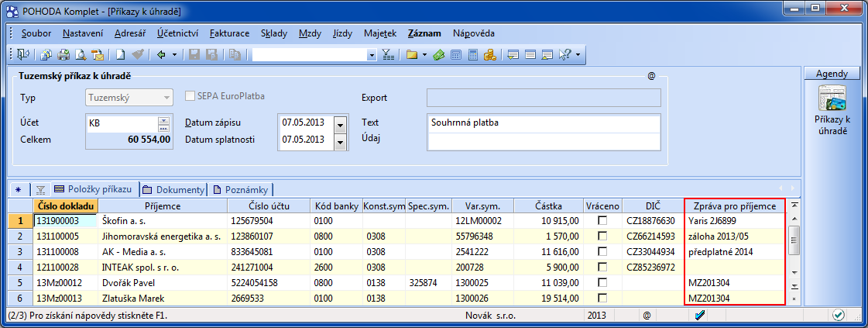Toggle Vráceno checkbox for INTEAK spol.
Image resolution: width=868 pixels, height=328 pixels.
coord(603,267)
